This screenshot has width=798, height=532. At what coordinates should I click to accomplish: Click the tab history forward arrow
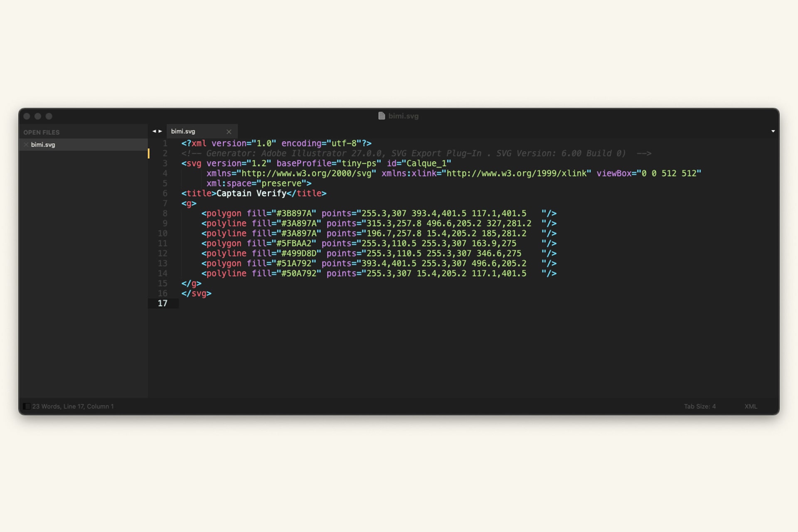coord(160,131)
